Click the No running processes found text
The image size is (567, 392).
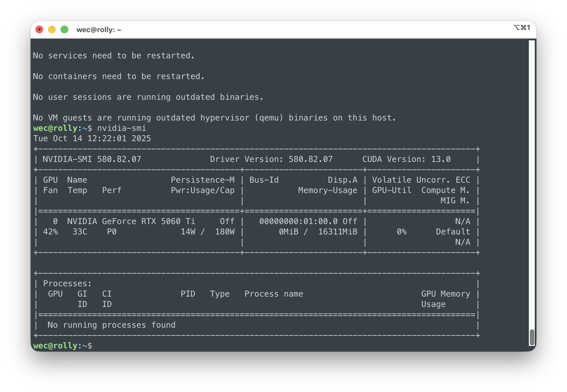click(x=111, y=325)
